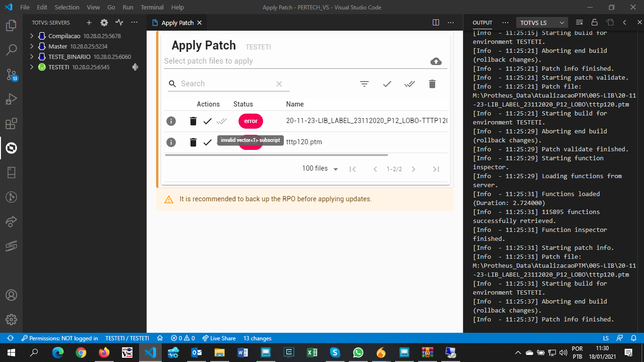Add a new server in TOTVS Servers
Screen dimensions: 644x362
[x=89, y=23]
